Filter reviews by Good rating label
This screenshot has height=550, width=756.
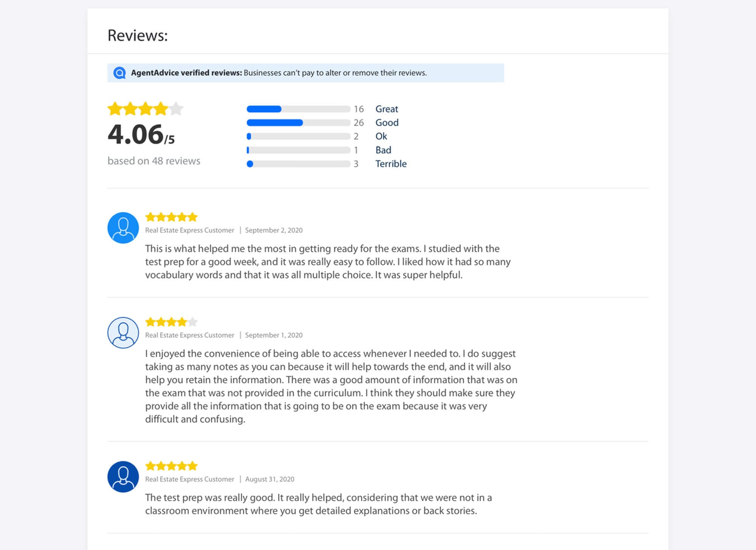pos(387,122)
